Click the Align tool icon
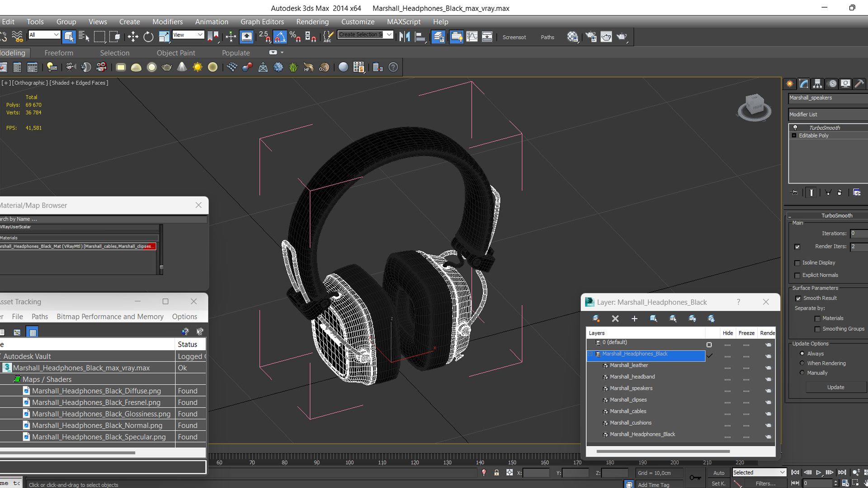 [x=420, y=37]
